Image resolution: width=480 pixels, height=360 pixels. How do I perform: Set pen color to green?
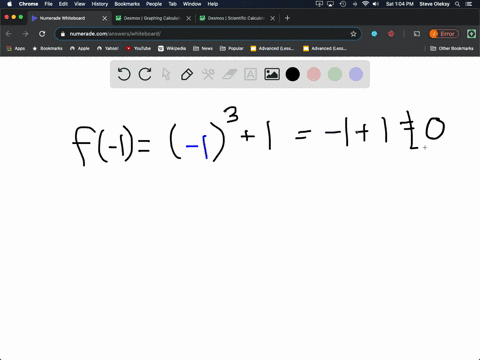335,74
